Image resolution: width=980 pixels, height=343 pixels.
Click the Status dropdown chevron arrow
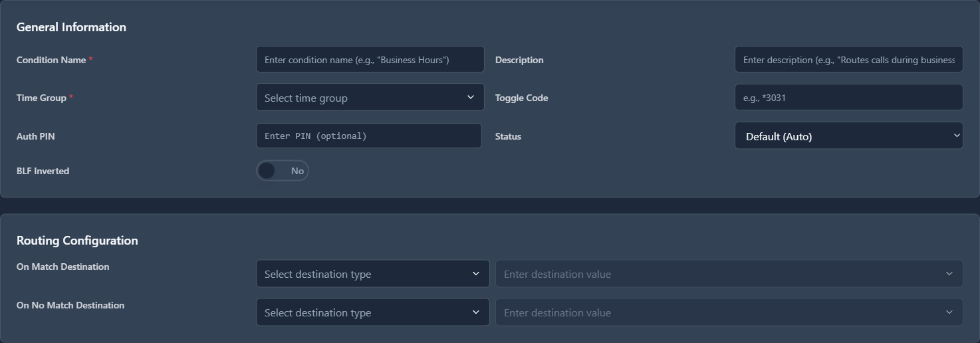(x=956, y=136)
